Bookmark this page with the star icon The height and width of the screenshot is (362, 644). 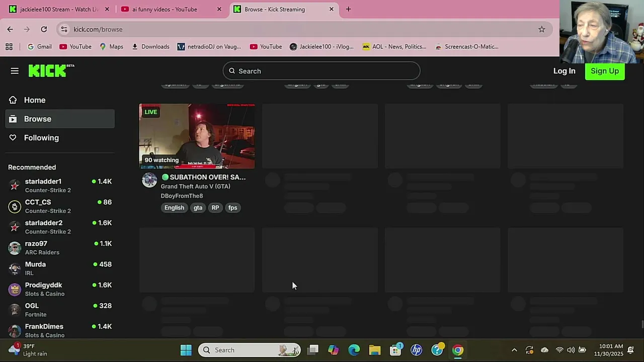tap(542, 29)
